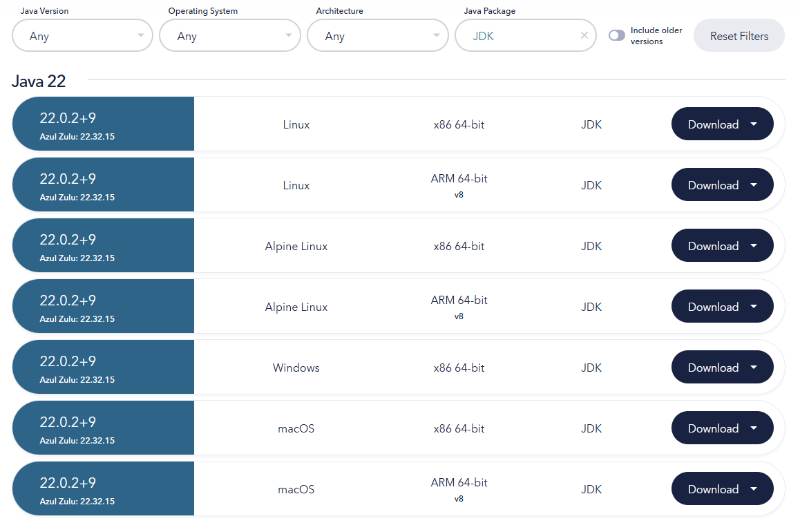Click Azul Zulu: 22.32.15 in the Windows row

coord(77,379)
